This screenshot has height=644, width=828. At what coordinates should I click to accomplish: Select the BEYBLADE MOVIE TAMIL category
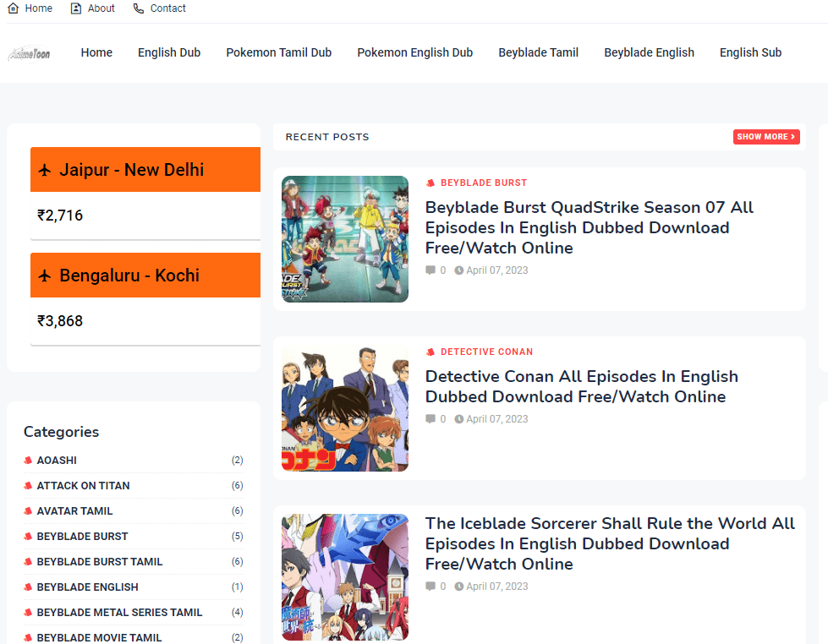click(99, 638)
